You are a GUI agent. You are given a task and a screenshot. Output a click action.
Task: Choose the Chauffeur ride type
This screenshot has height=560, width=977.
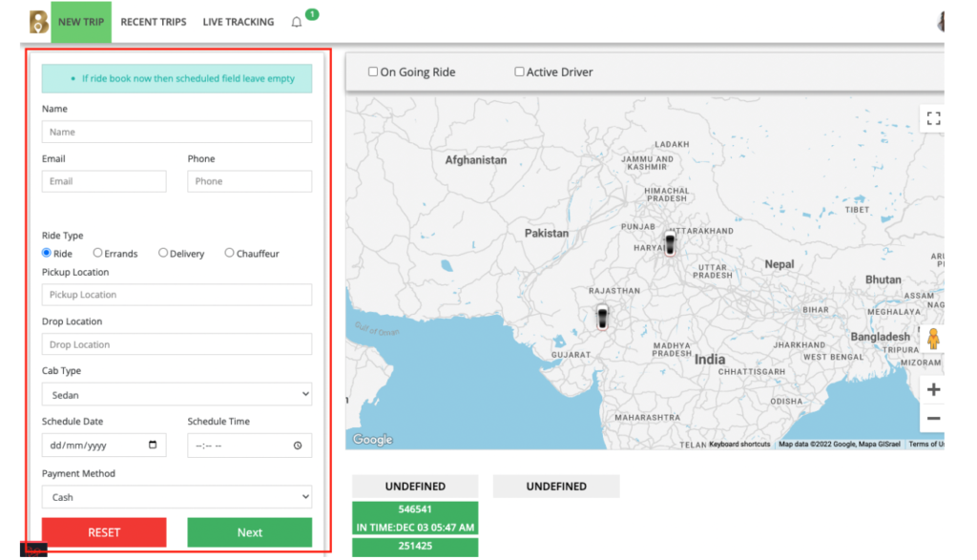[x=229, y=253]
